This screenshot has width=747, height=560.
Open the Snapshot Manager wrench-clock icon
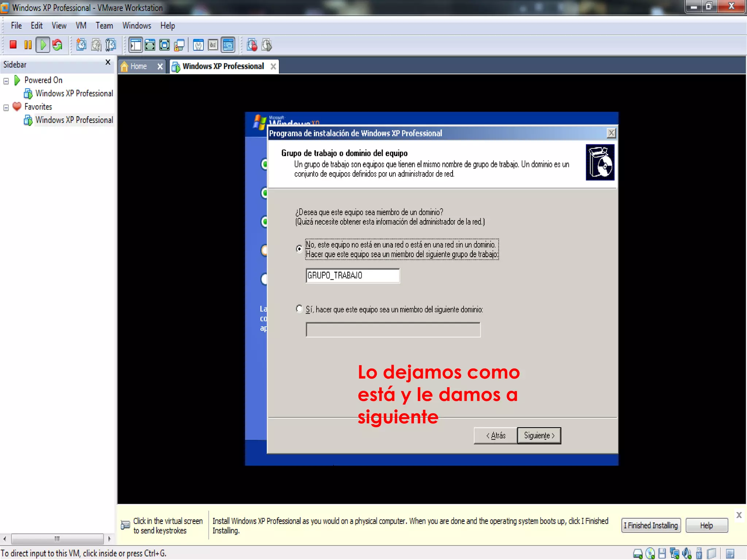(111, 45)
